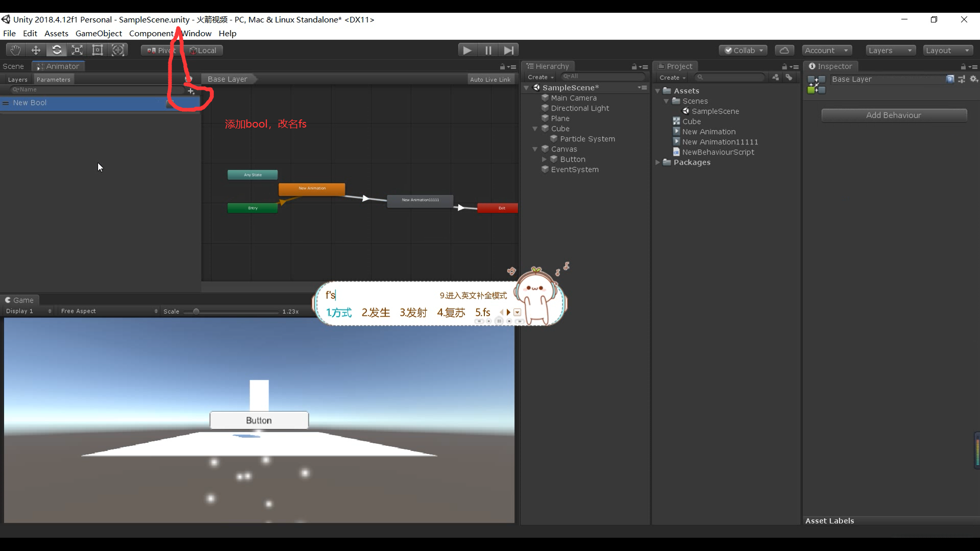Select the Rect Transform tool
Image resolution: width=980 pixels, height=551 pixels.
coord(97,50)
